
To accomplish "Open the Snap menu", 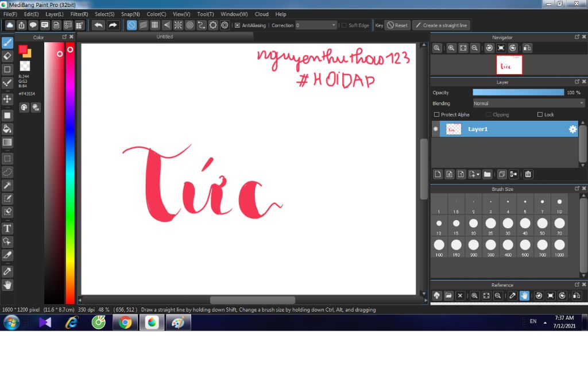I will (130, 14).
